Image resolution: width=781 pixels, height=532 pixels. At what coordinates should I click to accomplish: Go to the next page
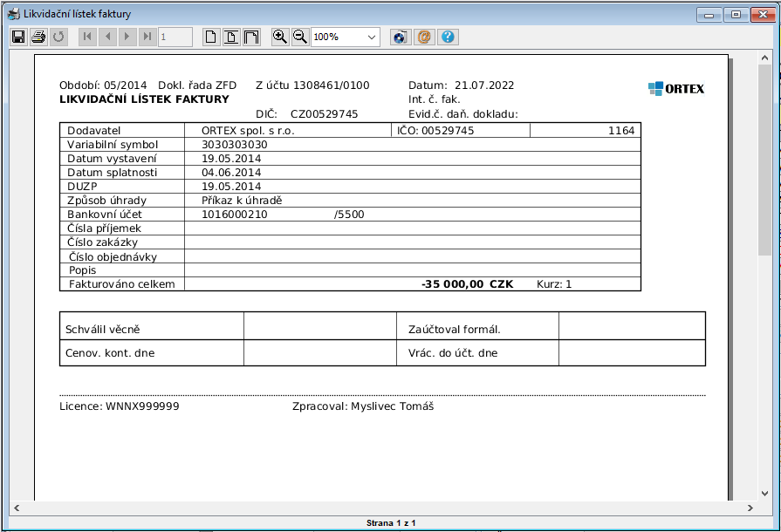pyautogui.click(x=127, y=37)
